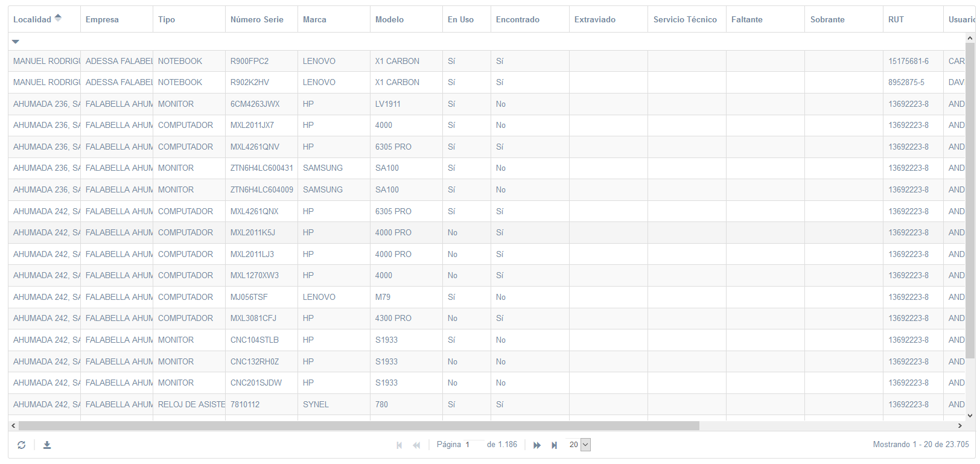This screenshot has width=980, height=464.
Task: Sort by Modelo column header
Action: click(406, 19)
